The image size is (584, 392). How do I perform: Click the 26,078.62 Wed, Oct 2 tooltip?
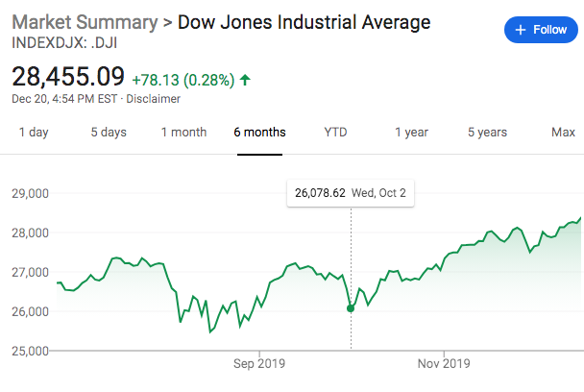click(x=351, y=194)
